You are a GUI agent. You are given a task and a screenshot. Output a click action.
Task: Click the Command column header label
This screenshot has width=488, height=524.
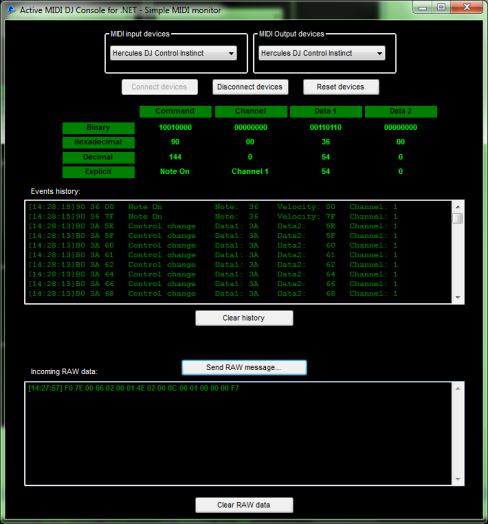click(175, 111)
